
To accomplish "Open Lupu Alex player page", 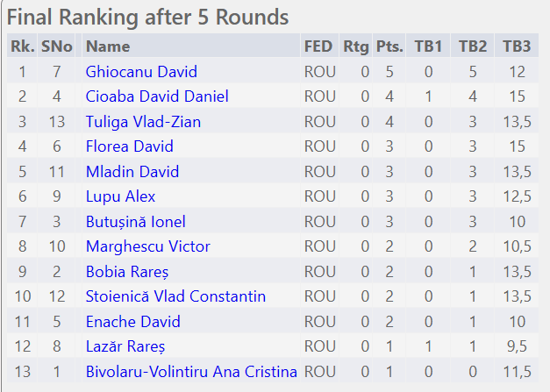I will (120, 196).
